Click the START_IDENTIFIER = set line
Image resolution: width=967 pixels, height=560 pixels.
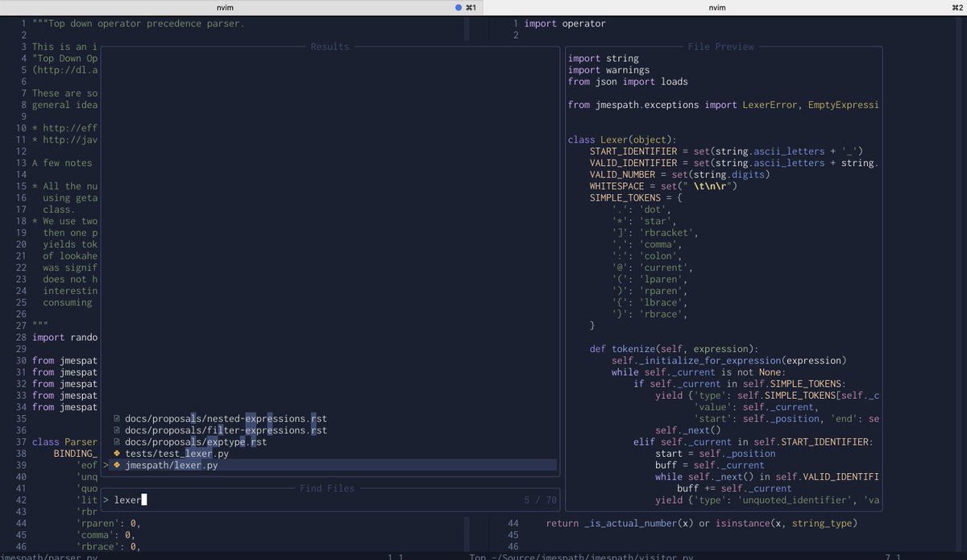(x=726, y=151)
